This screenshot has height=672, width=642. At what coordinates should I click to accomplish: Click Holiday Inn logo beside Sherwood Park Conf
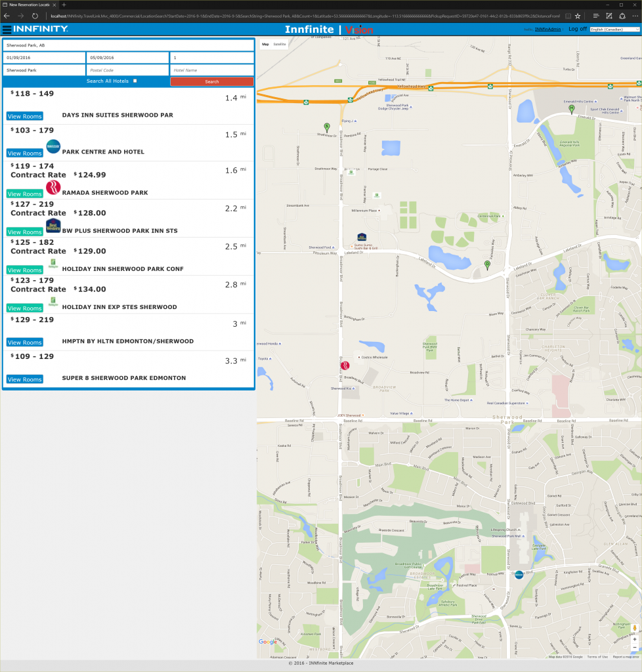(x=53, y=264)
